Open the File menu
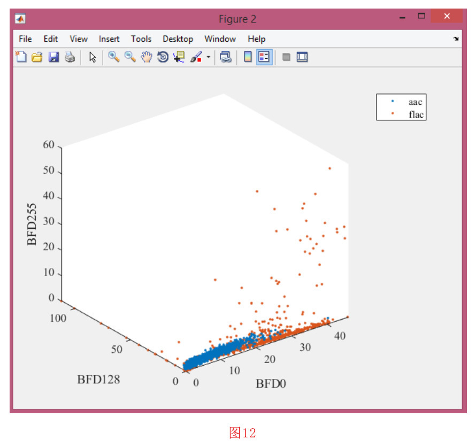476x448 pixels. [x=25, y=39]
